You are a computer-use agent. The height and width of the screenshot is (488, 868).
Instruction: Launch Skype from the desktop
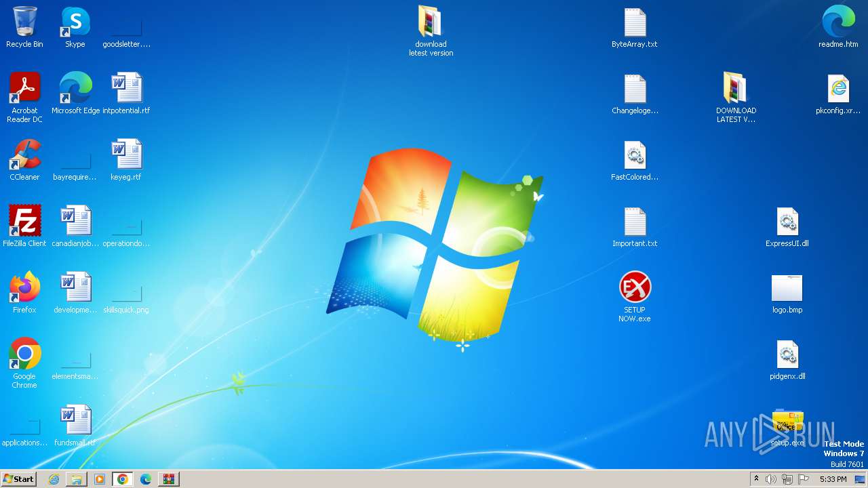click(75, 27)
